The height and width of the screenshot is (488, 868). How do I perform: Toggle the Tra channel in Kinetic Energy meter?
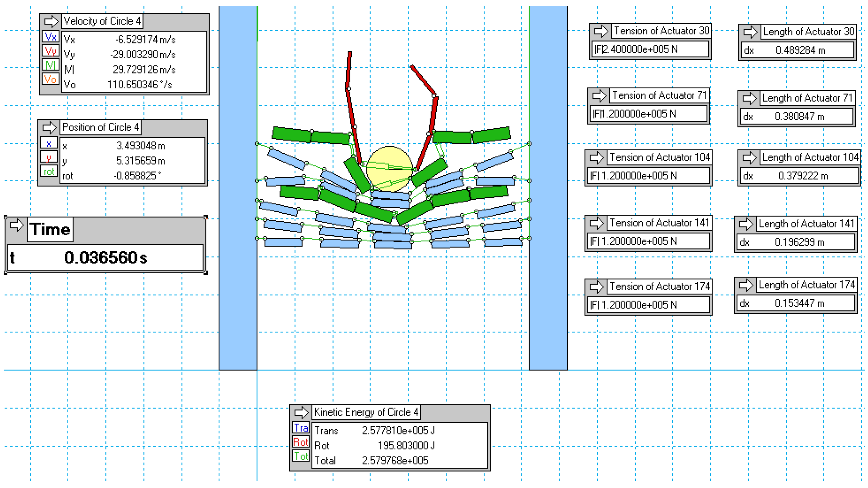[x=301, y=428]
